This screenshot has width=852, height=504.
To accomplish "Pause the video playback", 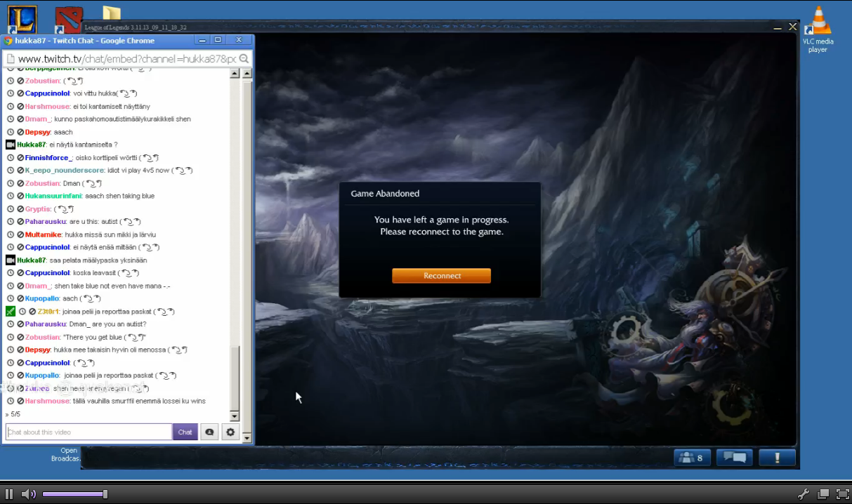I will pyautogui.click(x=10, y=494).
